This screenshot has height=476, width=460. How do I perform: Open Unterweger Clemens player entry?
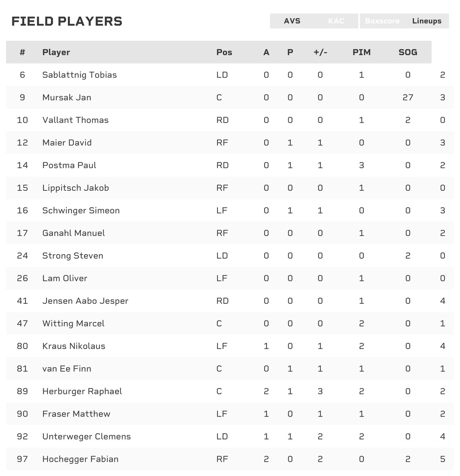tap(87, 437)
